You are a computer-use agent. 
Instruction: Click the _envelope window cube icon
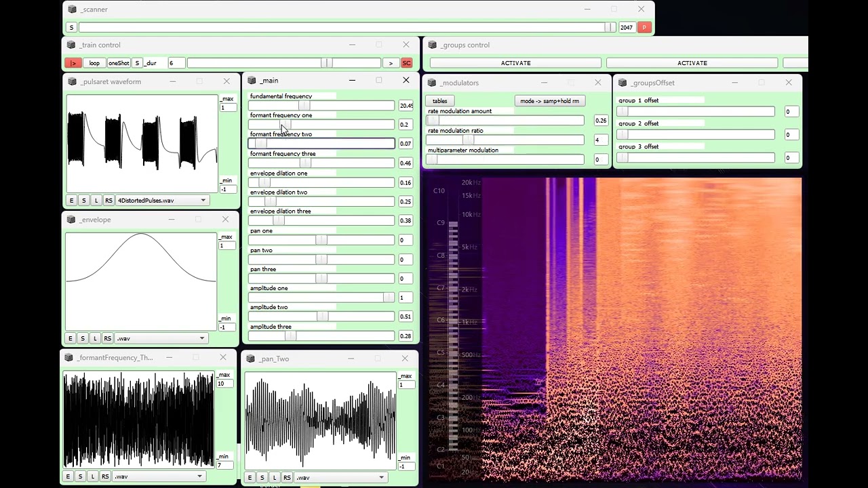click(x=71, y=220)
